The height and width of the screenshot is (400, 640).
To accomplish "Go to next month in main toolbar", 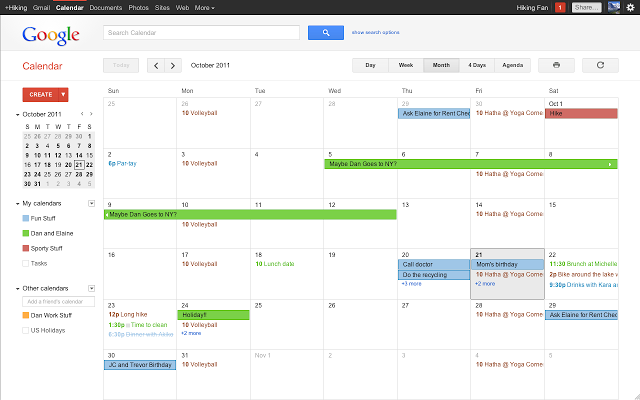I will [x=173, y=66].
